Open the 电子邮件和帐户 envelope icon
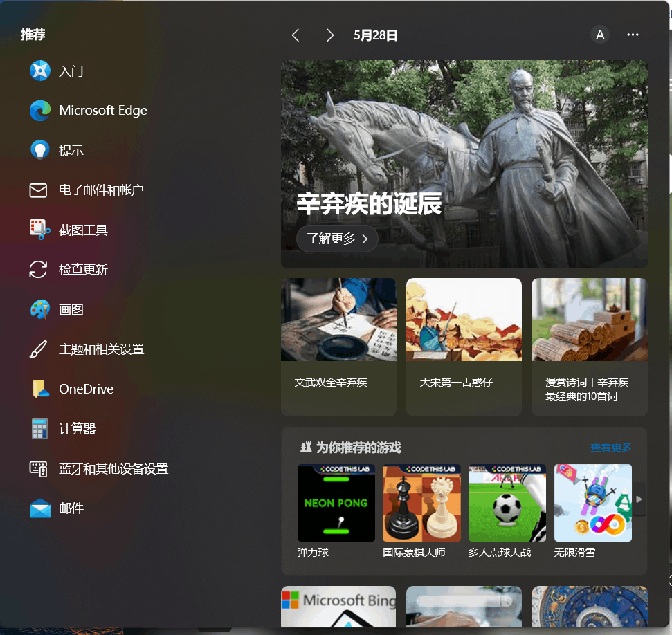 (38, 190)
